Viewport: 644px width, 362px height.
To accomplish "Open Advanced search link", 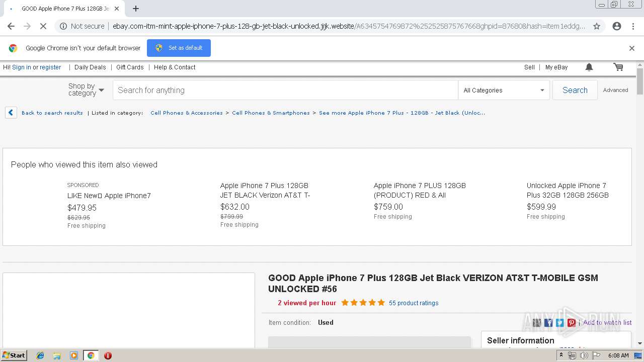I will point(616,90).
